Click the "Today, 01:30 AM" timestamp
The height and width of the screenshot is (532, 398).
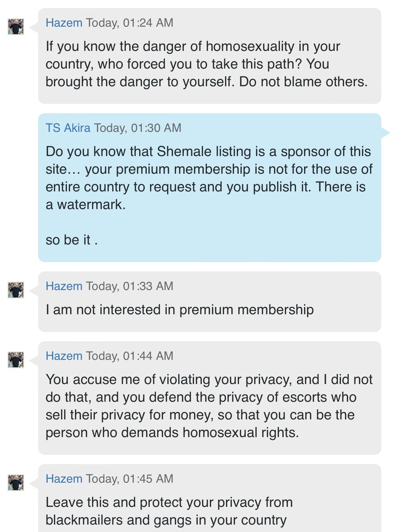click(138, 128)
